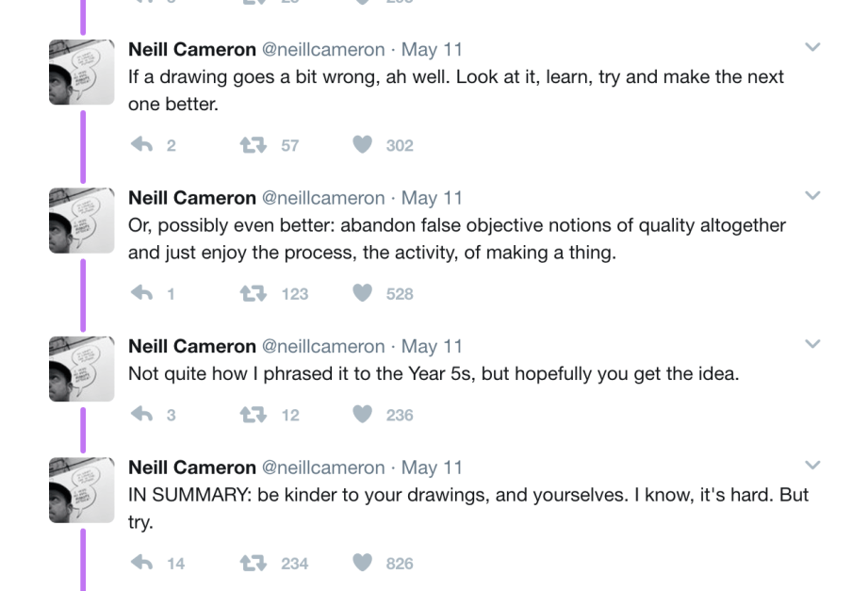This screenshot has width=868, height=591.
Task: Reply to the "IN SUMMARY" tweet
Action: tap(141, 563)
